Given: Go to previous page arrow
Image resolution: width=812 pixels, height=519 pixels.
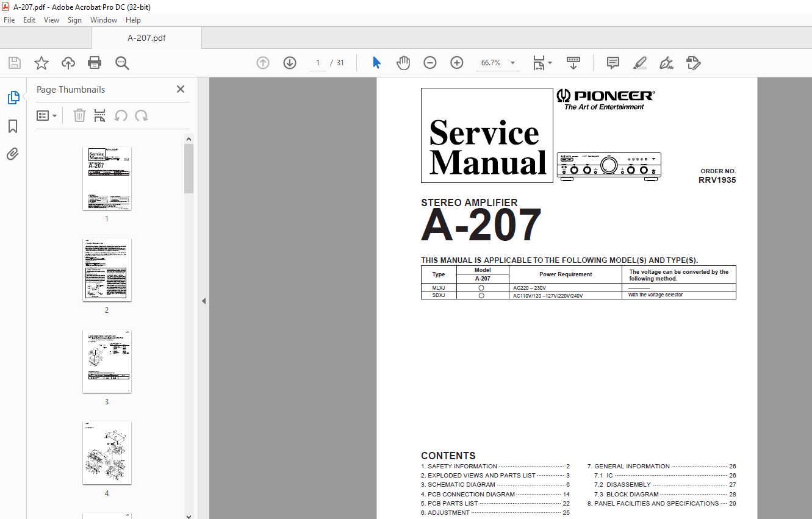Looking at the screenshot, I should 263,63.
